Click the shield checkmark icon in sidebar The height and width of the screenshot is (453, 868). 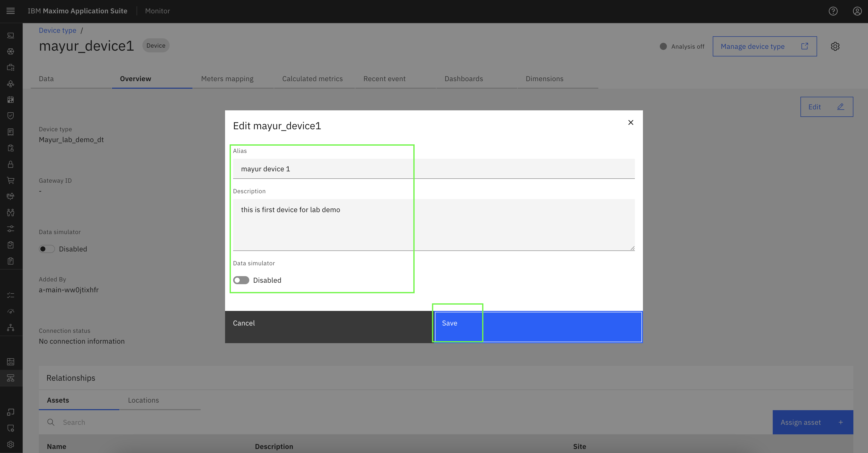[11, 116]
